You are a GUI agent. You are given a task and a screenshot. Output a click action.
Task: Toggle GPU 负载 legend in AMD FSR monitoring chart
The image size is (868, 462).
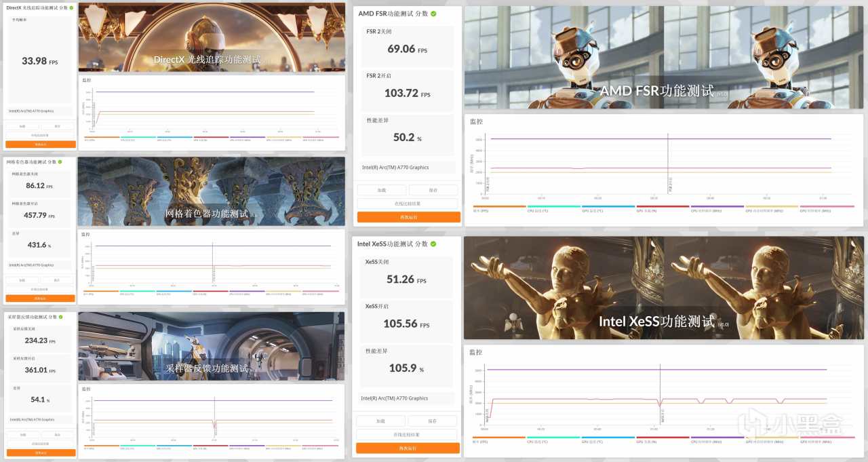pos(663,208)
